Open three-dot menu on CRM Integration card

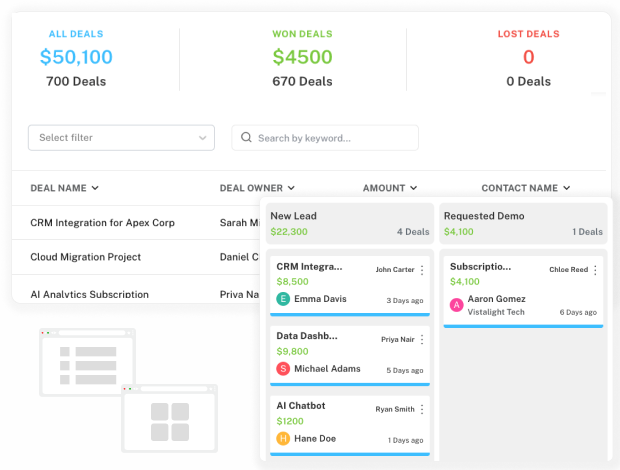[422, 270]
